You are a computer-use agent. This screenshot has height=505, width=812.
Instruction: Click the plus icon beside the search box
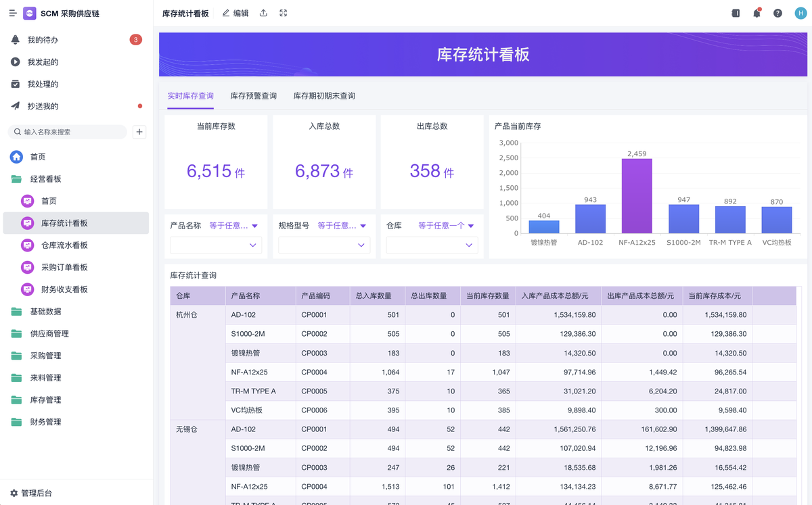[139, 132]
